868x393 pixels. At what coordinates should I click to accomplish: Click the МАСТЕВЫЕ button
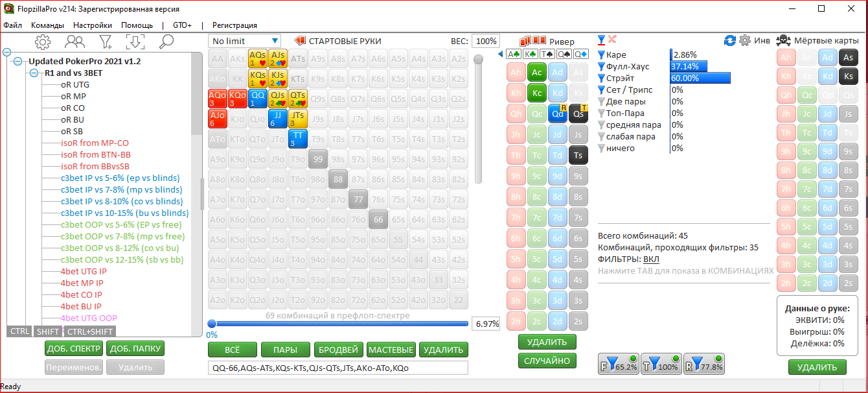[391, 350]
